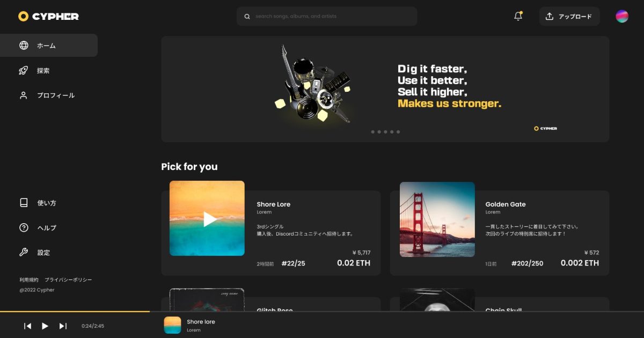Play Shore Lore from its cover overlay

pyautogui.click(x=210, y=219)
